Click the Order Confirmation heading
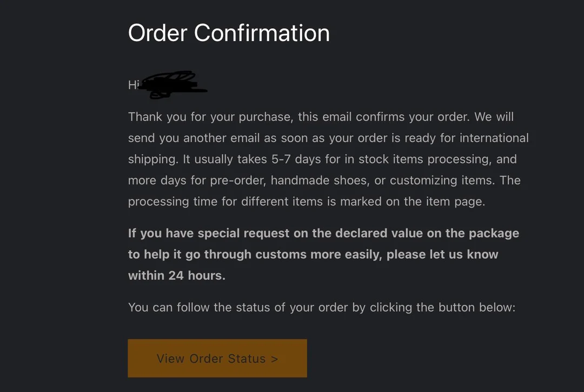Screen dimensions: 584x392 228,32
